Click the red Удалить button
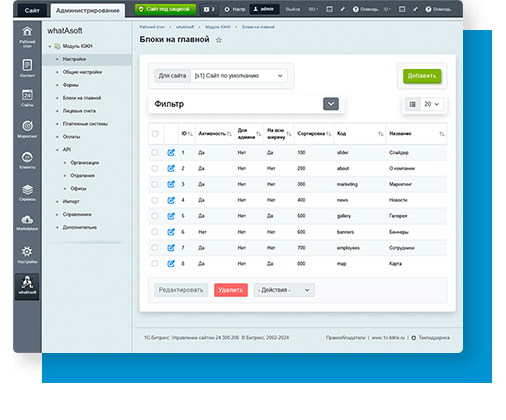The image size is (506, 420). (231, 290)
